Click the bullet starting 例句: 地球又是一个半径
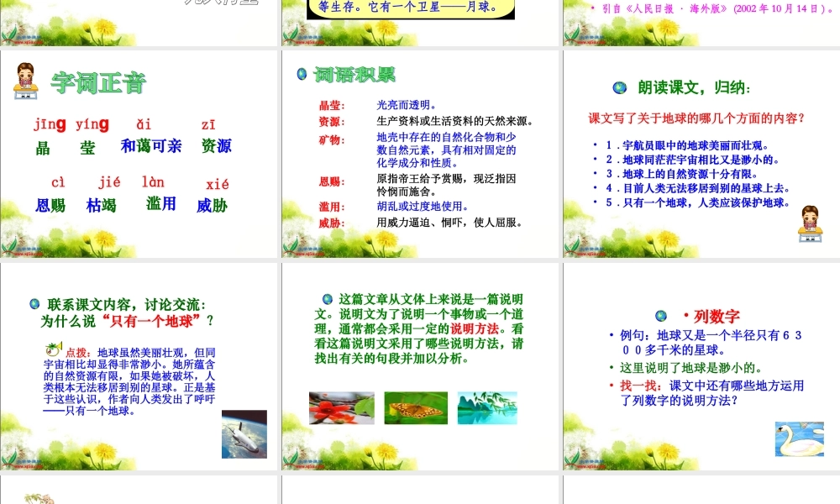 click(x=711, y=343)
